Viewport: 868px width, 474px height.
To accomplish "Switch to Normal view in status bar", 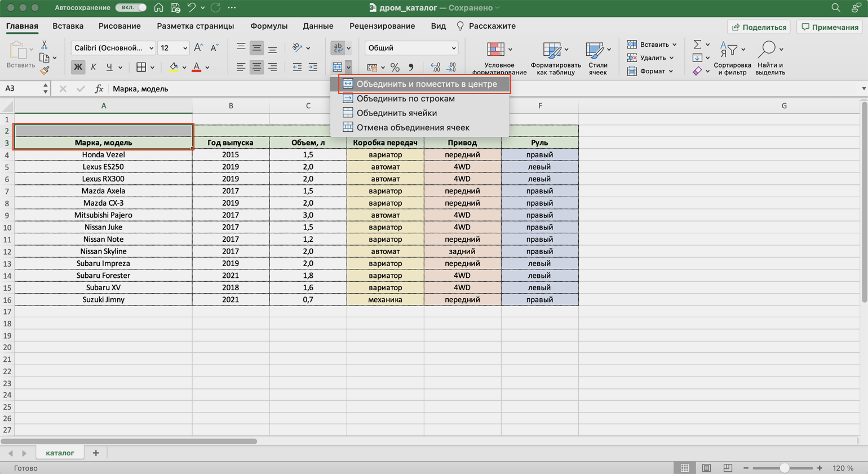I will pyautogui.click(x=685, y=468).
